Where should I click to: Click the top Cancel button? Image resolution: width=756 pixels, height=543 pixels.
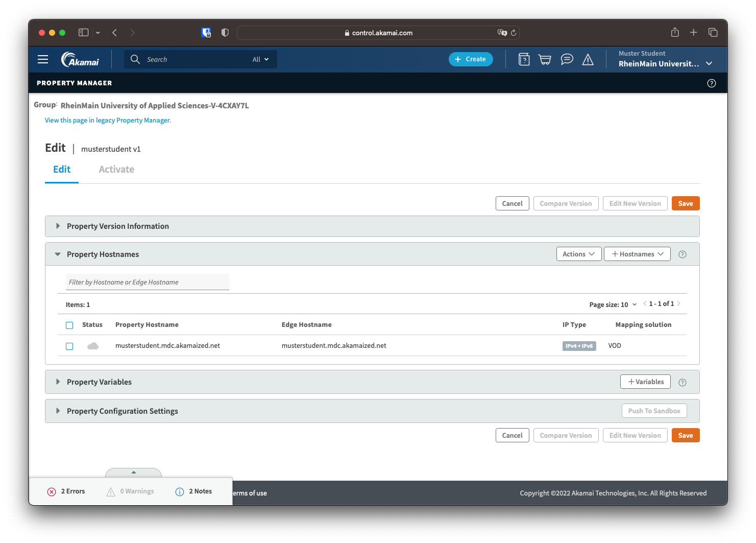point(512,203)
